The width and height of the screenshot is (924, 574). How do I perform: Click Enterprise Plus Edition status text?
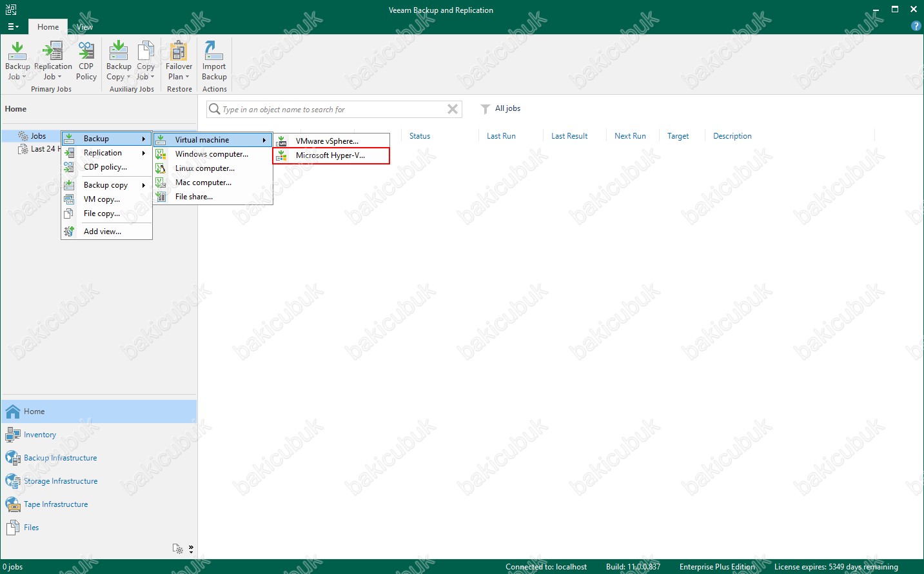(717, 567)
